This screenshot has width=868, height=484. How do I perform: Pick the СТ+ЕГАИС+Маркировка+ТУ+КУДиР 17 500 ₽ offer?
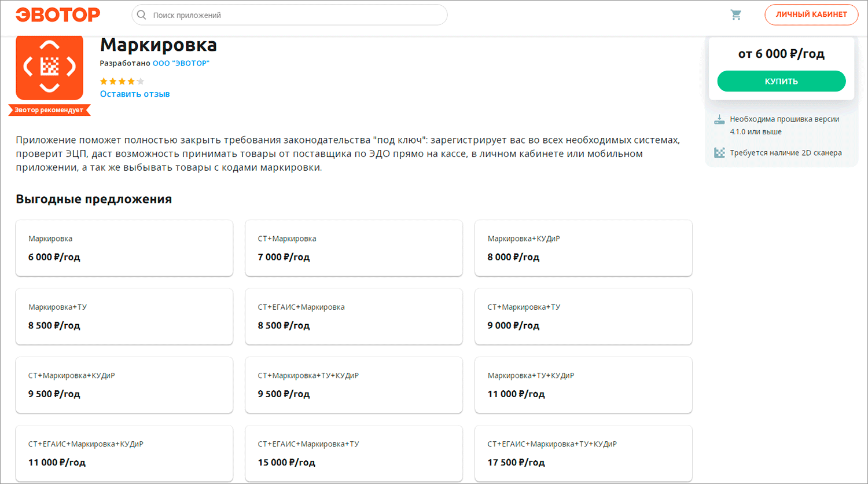point(583,453)
